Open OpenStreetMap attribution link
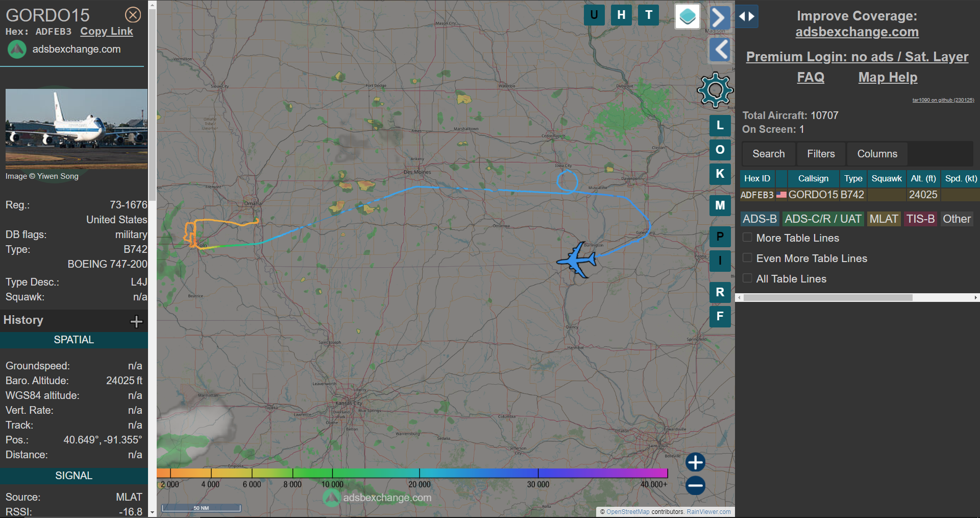Image resolution: width=980 pixels, height=518 pixels. pos(628,511)
